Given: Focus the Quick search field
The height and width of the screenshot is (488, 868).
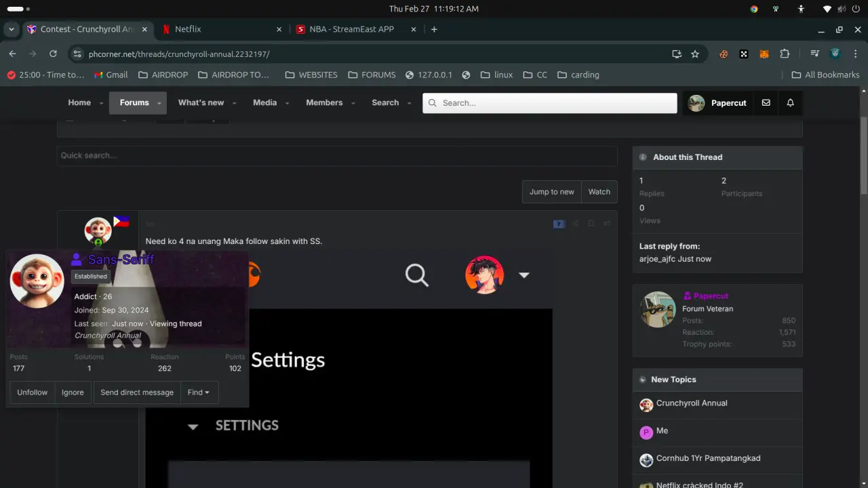Looking at the screenshot, I should coord(337,156).
